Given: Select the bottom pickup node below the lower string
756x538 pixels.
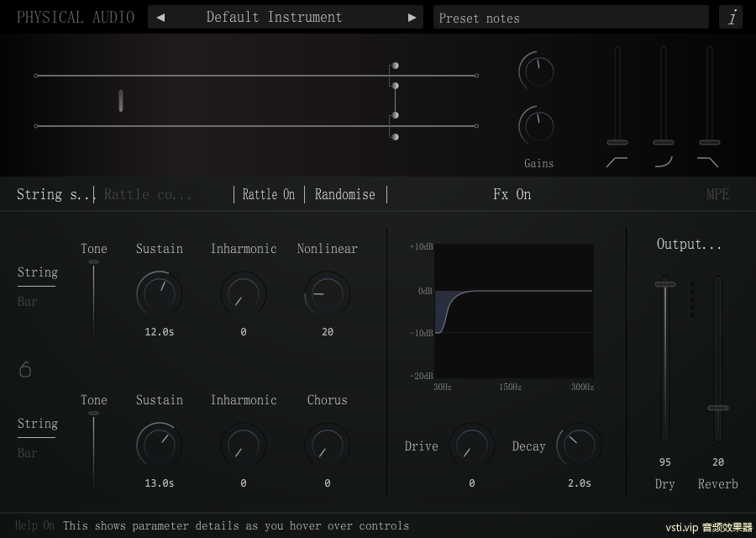Looking at the screenshot, I should (395, 137).
